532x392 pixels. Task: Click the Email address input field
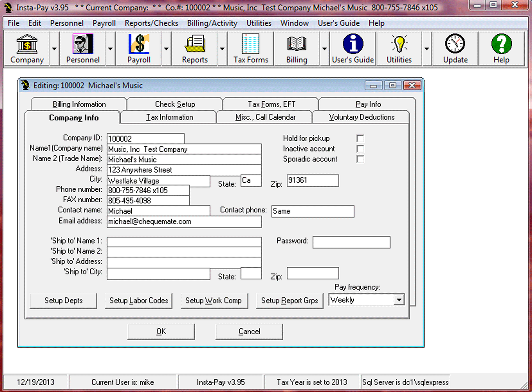184,222
